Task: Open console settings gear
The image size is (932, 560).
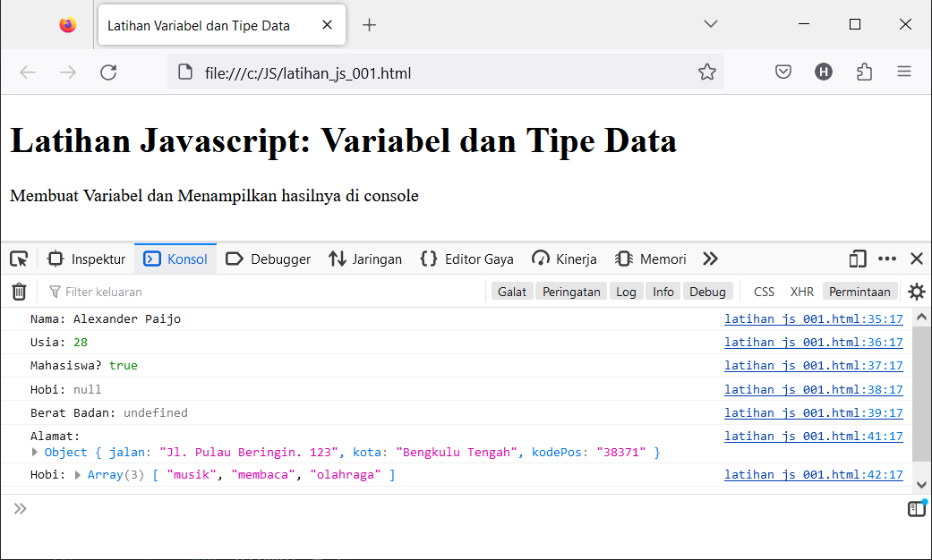Action: tap(917, 292)
